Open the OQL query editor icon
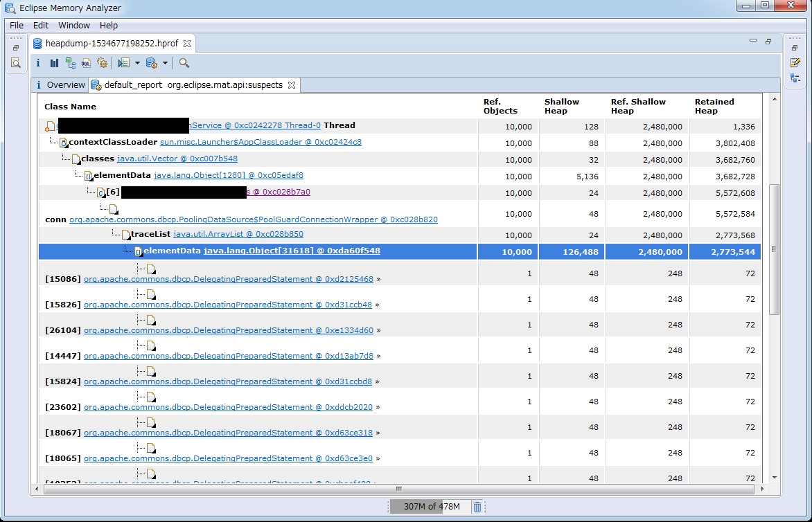812x522 pixels. click(x=86, y=63)
